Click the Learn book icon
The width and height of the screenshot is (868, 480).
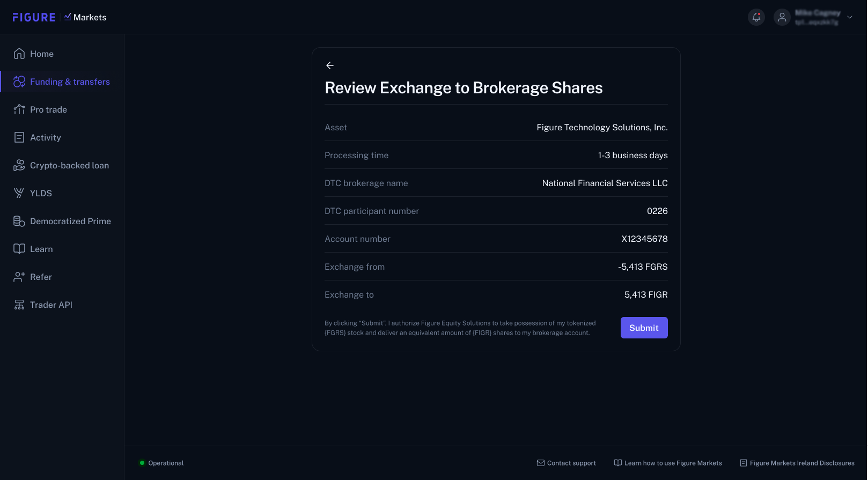[x=19, y=249]
